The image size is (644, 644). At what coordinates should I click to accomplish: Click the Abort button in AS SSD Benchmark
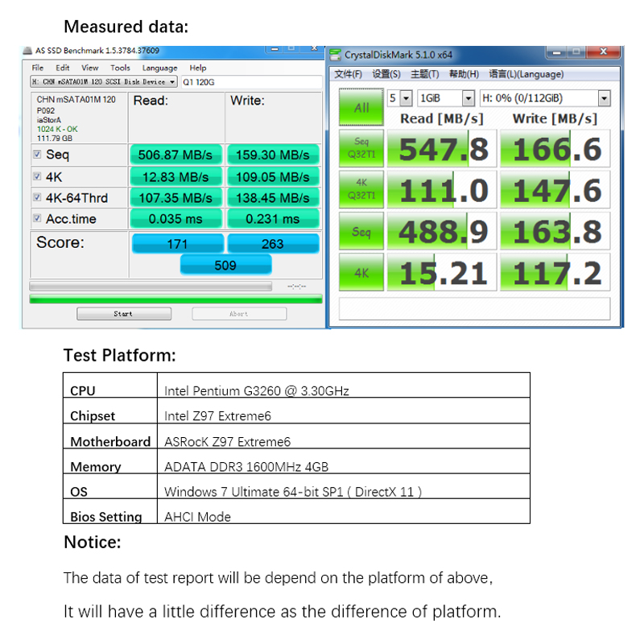(x=239, y=314)
